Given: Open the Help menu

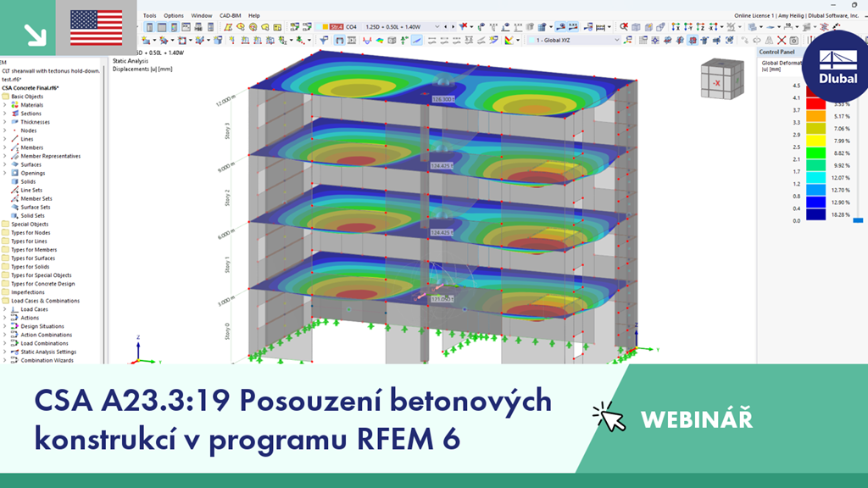Looking at the screenshot, I should 254,15.
